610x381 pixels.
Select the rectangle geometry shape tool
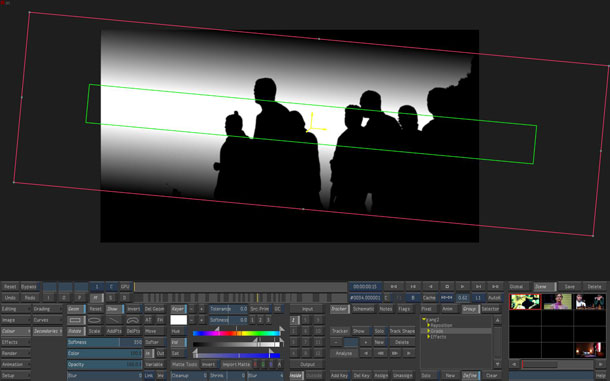click(76, 320)
